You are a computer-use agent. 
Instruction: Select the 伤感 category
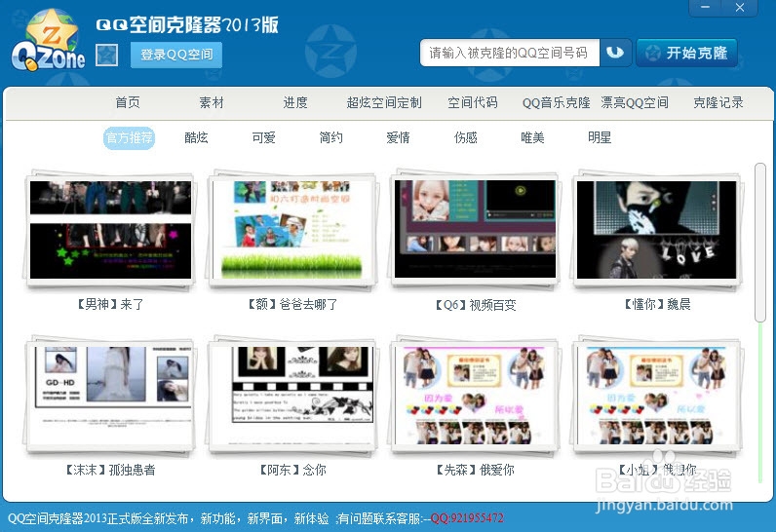465,137
